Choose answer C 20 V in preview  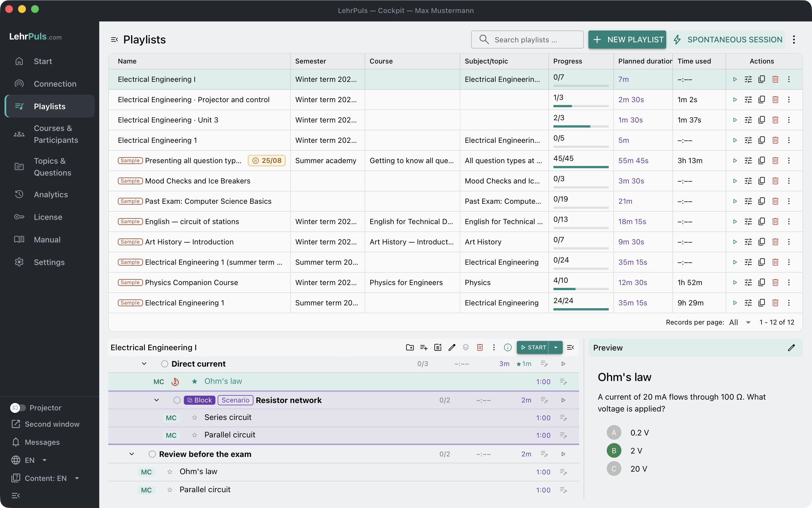click(614, 469)
